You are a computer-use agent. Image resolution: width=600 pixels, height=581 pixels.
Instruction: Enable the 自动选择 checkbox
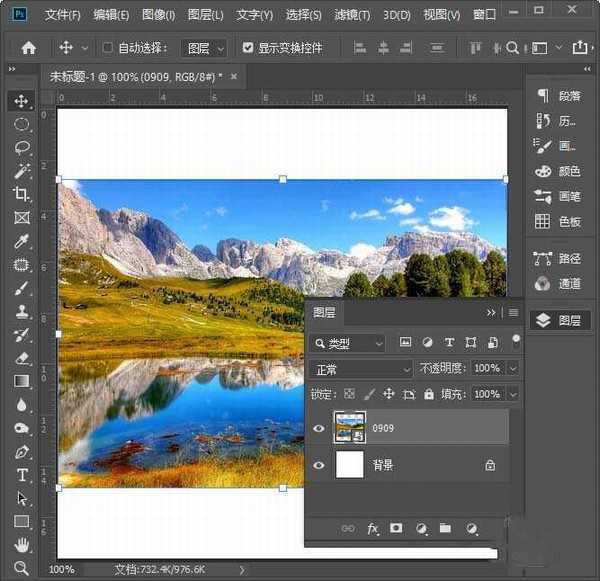[x=108, y=48]
